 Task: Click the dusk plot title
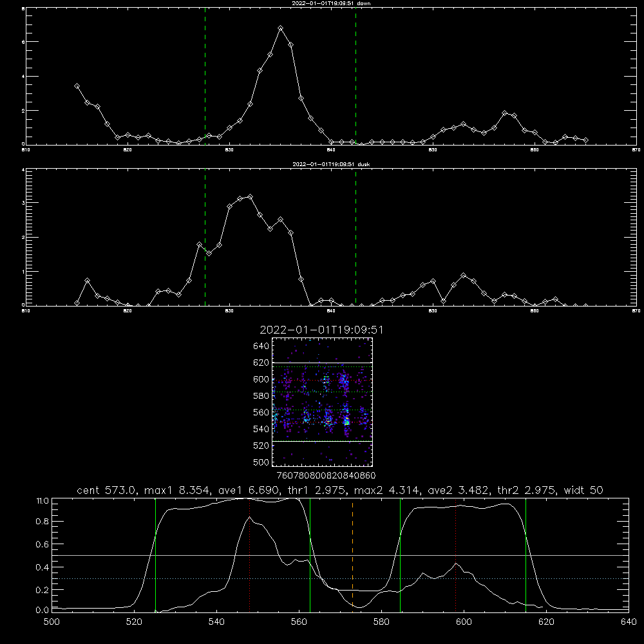(x=331, y=164)
